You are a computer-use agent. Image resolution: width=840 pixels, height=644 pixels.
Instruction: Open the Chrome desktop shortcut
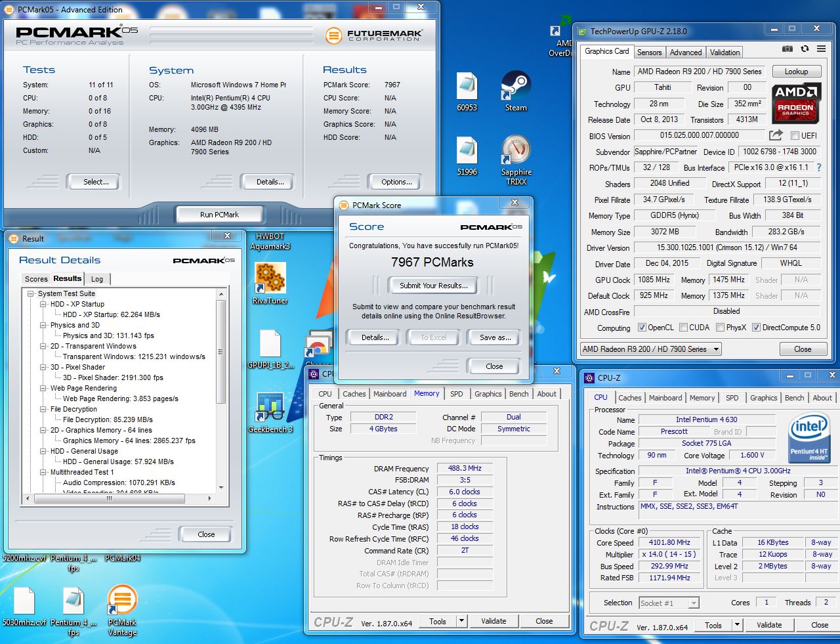coord(318,349)
